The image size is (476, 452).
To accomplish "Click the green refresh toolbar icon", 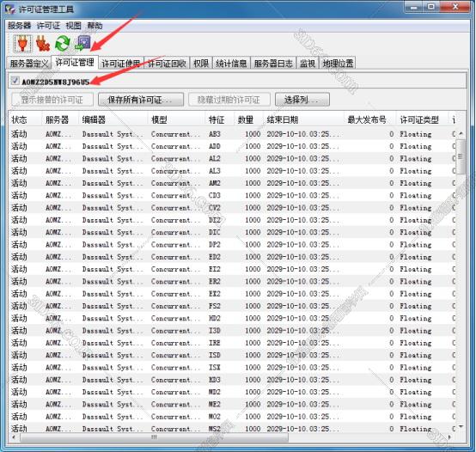I will [63, 43].
